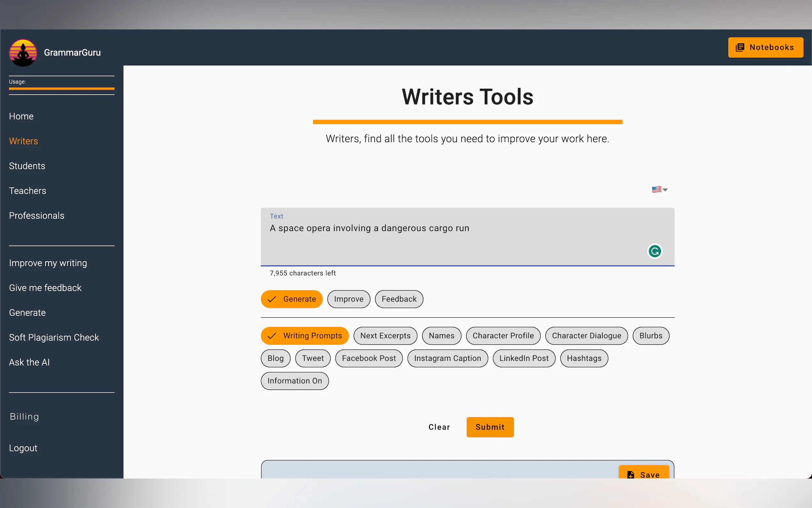The width and height of the screenshot is (812, 508).
Task: Deselect the checked Generate chip
Action: [x=291, y=299]
